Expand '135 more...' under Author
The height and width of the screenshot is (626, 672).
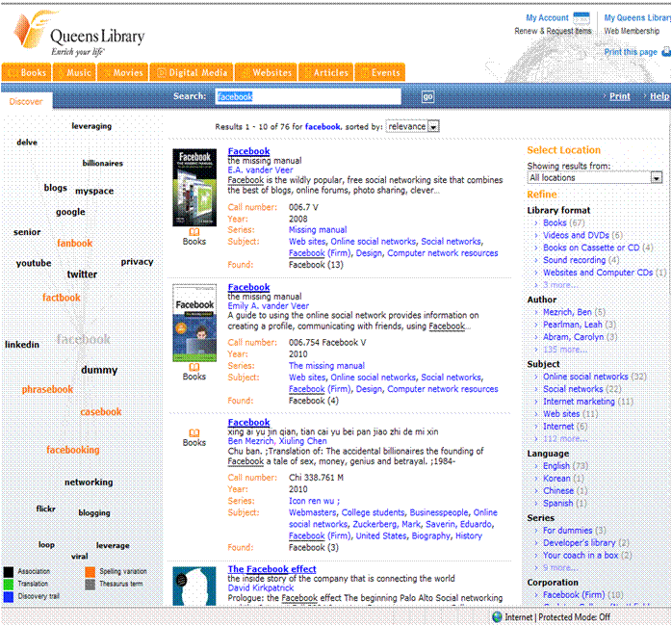coord(565,350)
